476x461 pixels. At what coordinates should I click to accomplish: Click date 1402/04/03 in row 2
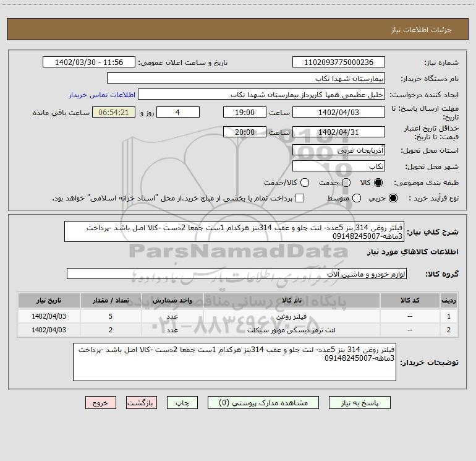(x=49, y=330)
